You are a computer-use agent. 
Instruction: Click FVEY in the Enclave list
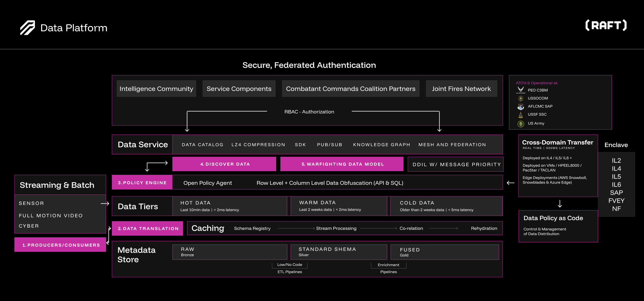click(616, 201)
